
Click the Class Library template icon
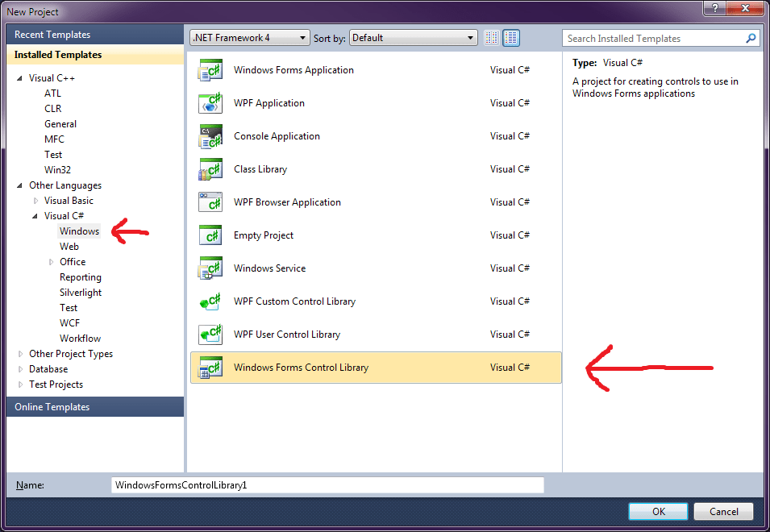[210, 169]
